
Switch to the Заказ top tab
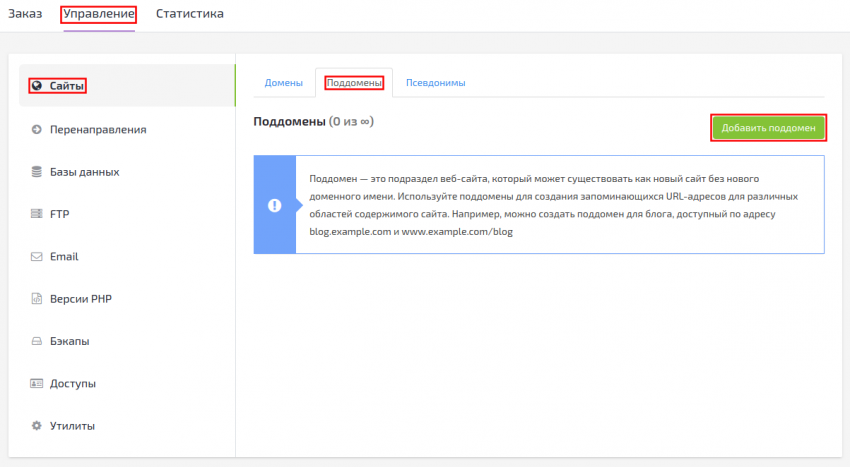(x=25, y=14)
